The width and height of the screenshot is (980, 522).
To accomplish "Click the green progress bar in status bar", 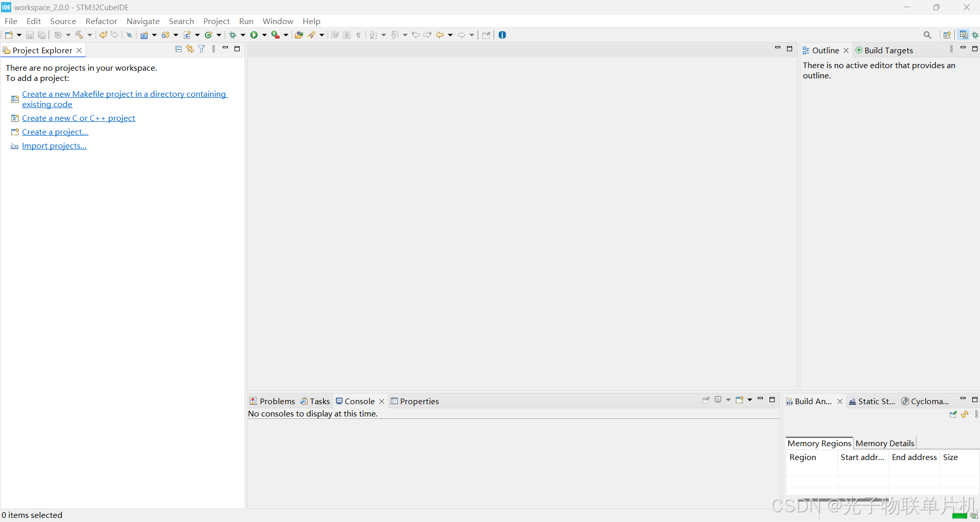I will click(x=960, y=515).
